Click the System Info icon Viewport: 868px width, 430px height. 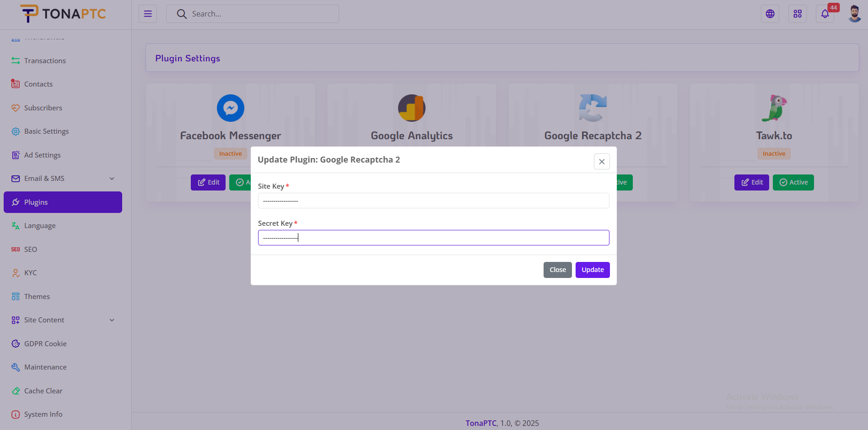pyautogui.click(x=16, y=414)
